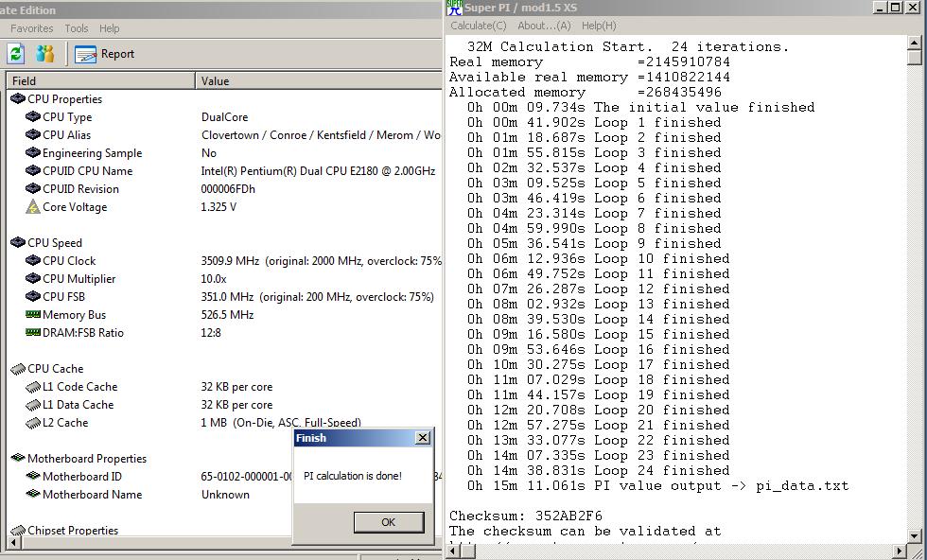Click the Refresh icon in the toolbar
The width and height of the screenshot is (927, 560).
point(16,54)
